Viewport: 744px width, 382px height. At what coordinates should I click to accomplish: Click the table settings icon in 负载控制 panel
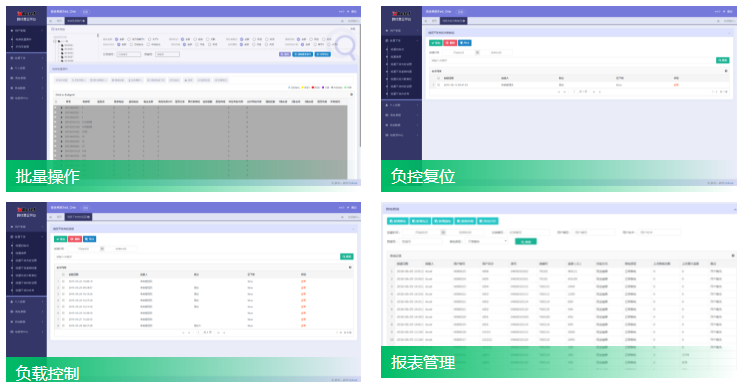(x=350, y=267)
